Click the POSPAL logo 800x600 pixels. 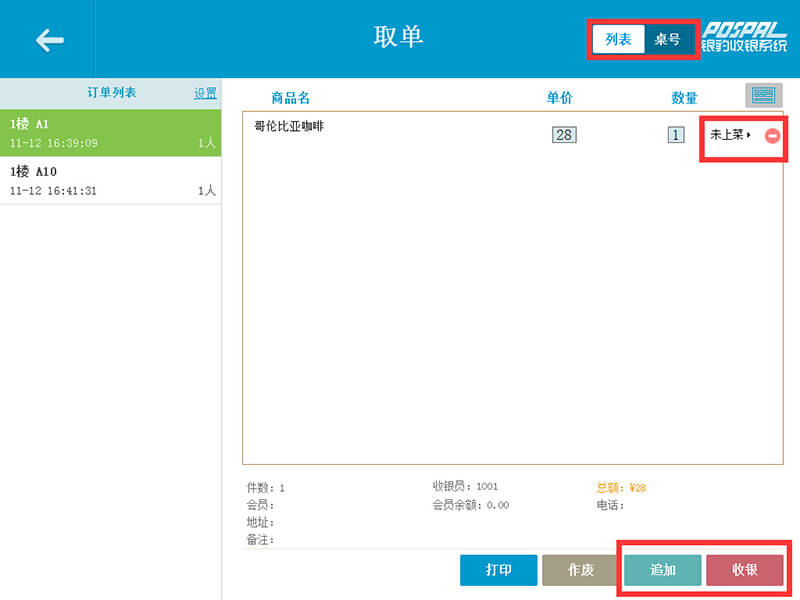(x=743, y=39)
